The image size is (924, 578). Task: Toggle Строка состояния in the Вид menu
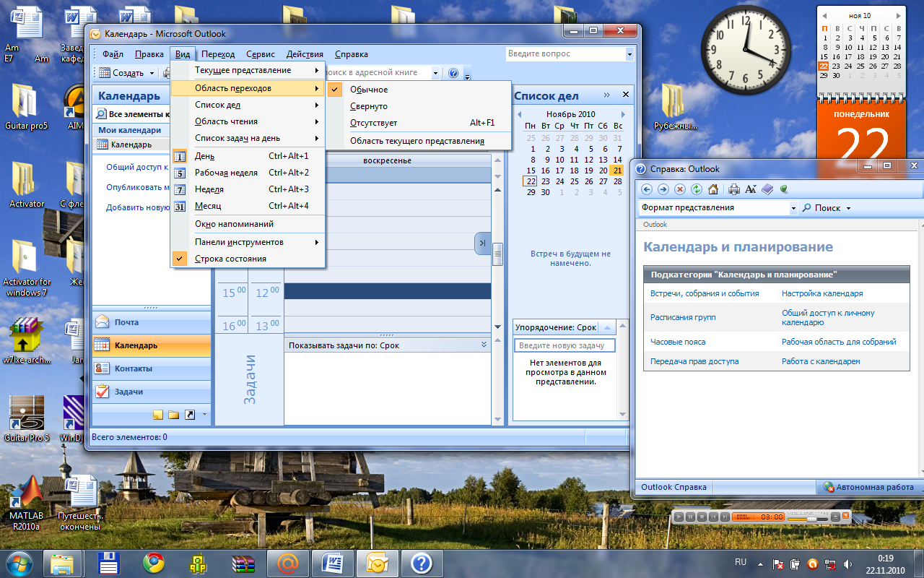pyautogui.click(x=248, y=259)
